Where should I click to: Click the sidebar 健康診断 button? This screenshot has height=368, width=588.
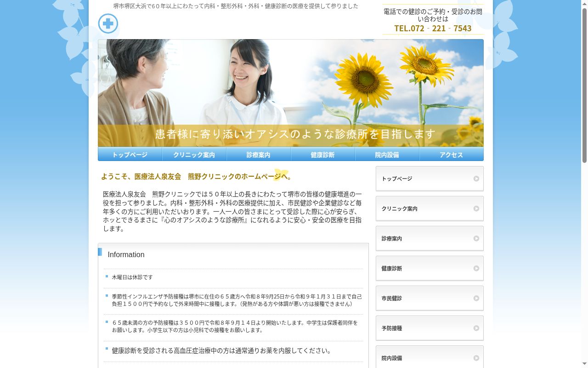pyautogui.click(x=430, y=268)
